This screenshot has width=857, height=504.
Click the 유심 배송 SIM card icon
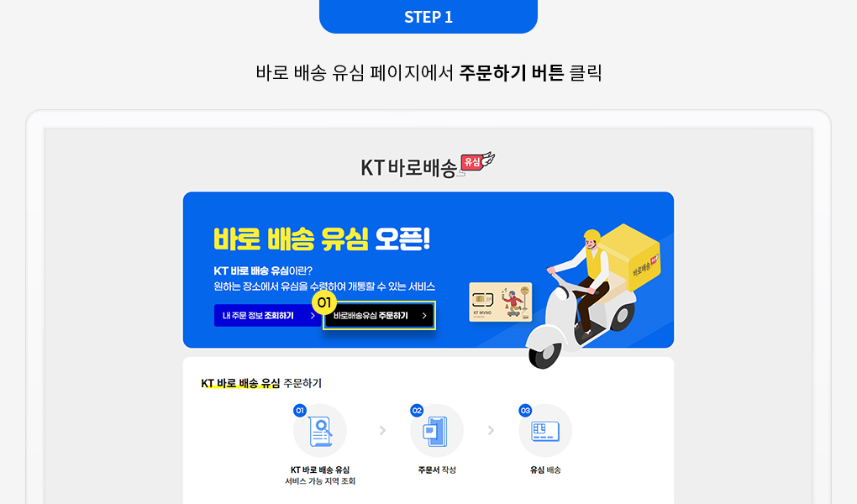545,431
